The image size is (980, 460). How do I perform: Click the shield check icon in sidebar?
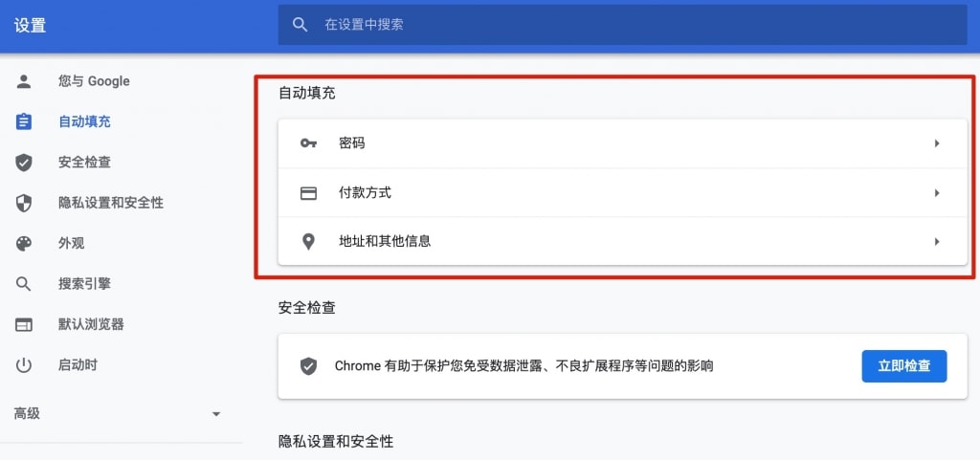click(x=24, y=163)
